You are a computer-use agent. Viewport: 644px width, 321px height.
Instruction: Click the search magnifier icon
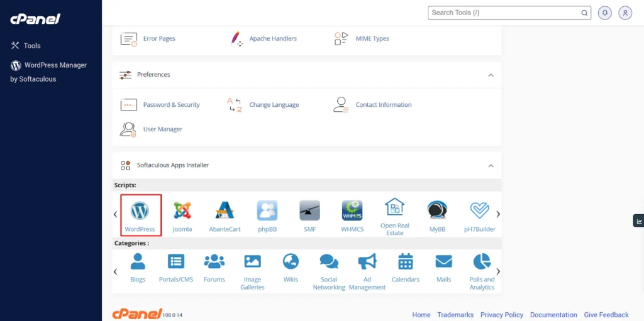point(584,13)
